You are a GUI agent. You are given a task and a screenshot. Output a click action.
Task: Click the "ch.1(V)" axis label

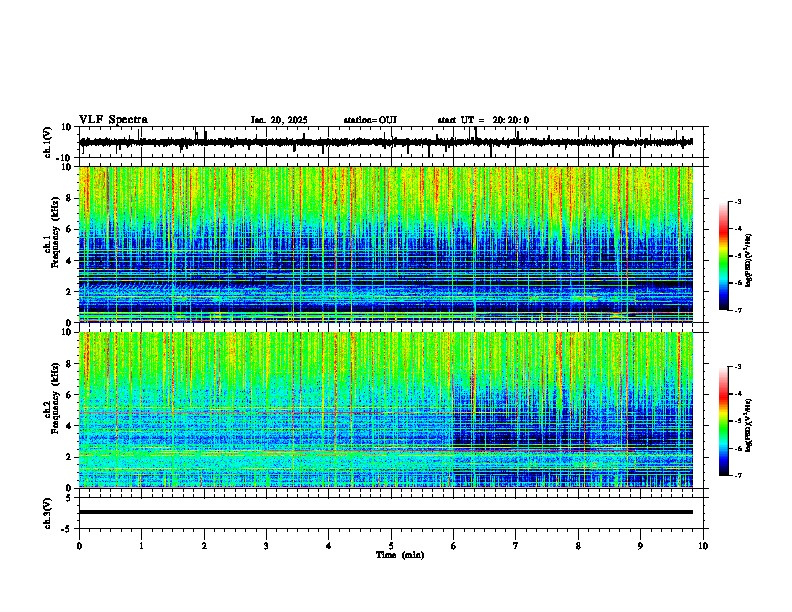point(48,142)
